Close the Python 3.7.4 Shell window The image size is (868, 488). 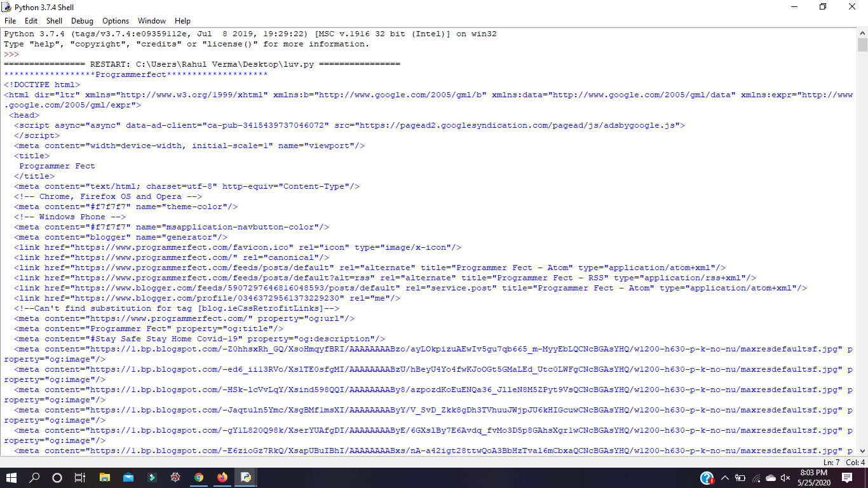852,7
